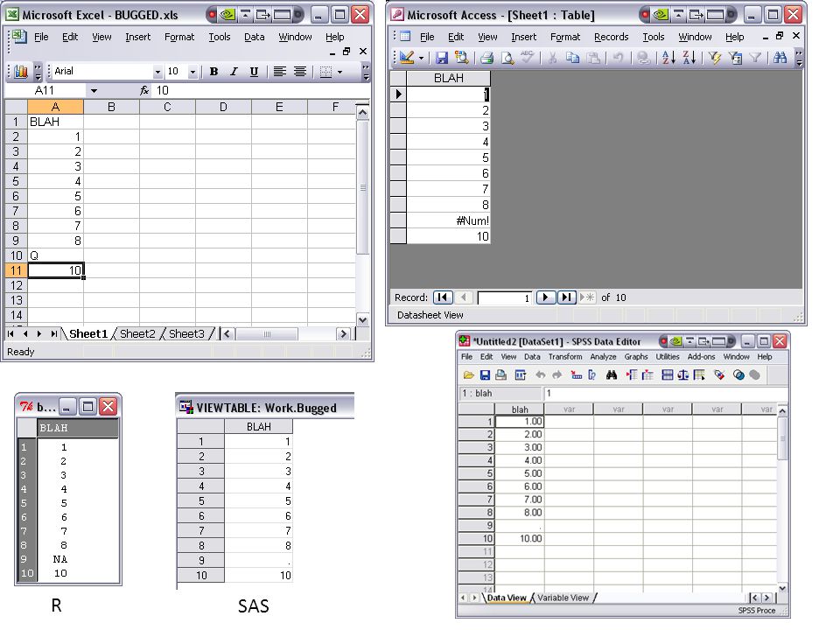
Task: Click Filter By Form icon in Access
Action: (x=736, y=58)
